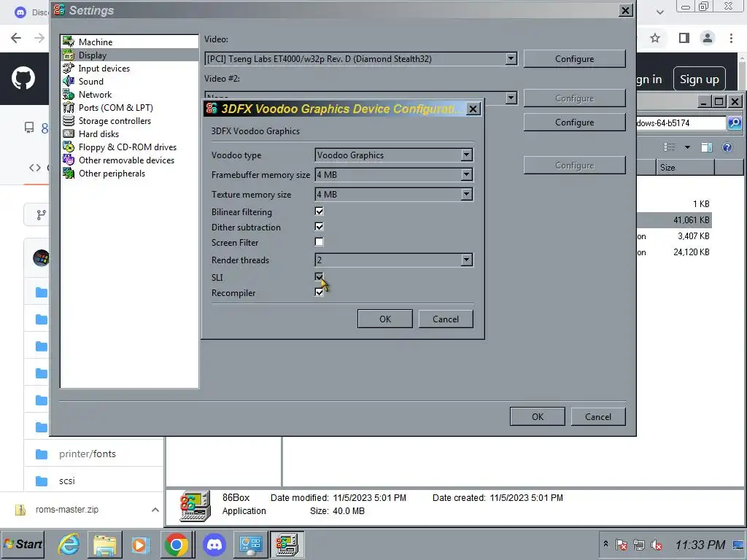Viewport: 747px width, 560px height.
Task: Click Configure next to the Video card
Action: click(x=574, y=58)
